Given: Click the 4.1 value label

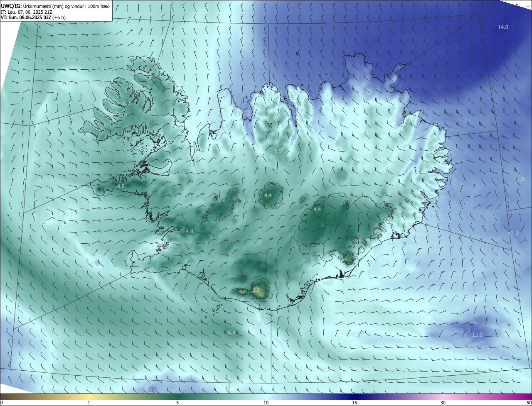Looking at the screenshot, I should pyautogui.click(x=348, y=260).
